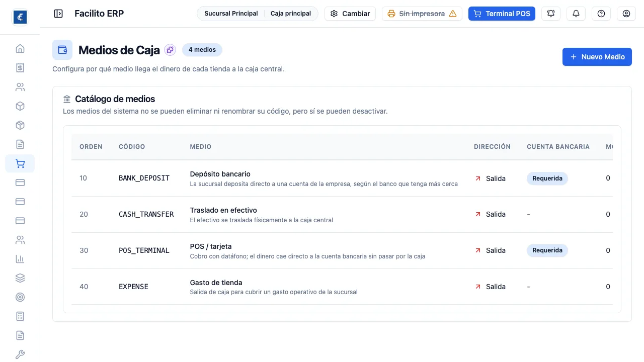Open the home icon in the sidebar

20,49
